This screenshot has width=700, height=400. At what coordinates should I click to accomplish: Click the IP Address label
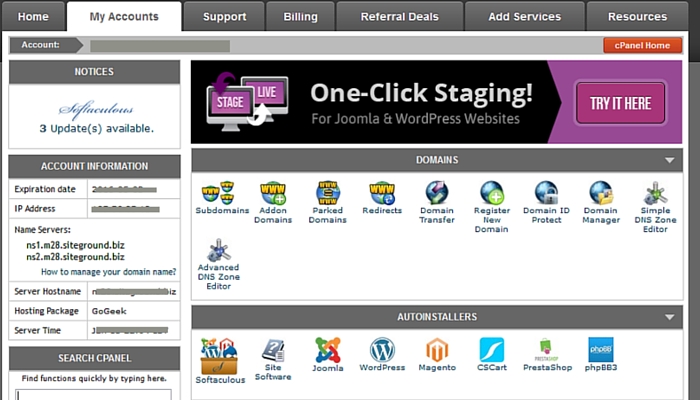click(x=35, y=209)
